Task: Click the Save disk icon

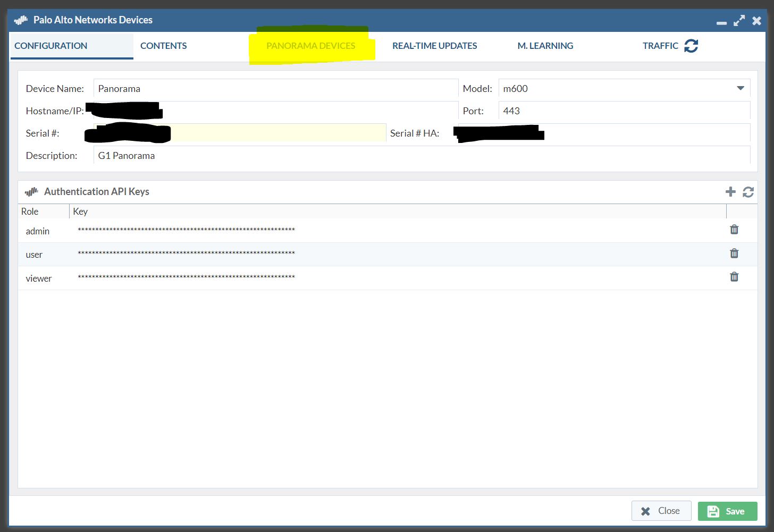Action: tap(713, 511)
